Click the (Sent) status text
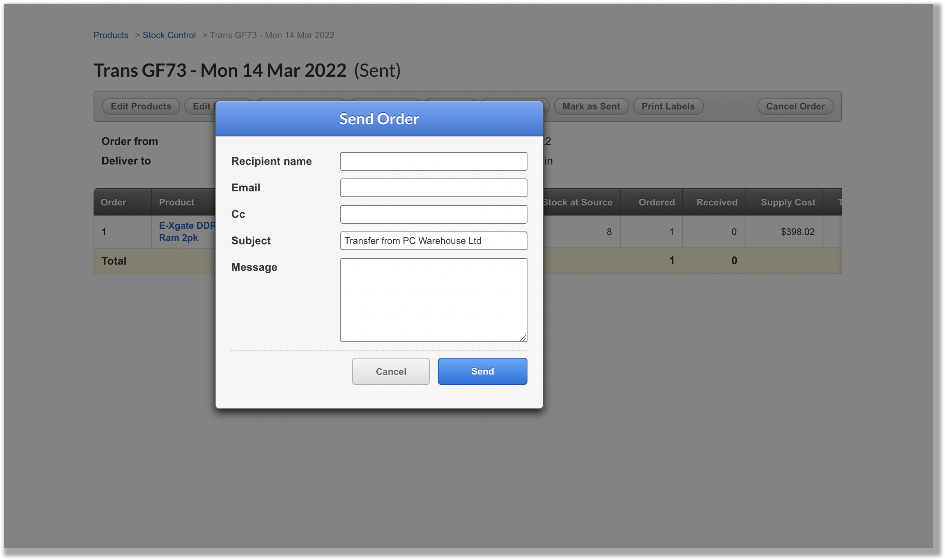Screen dimensions: 945x560 tap(377, 71)
